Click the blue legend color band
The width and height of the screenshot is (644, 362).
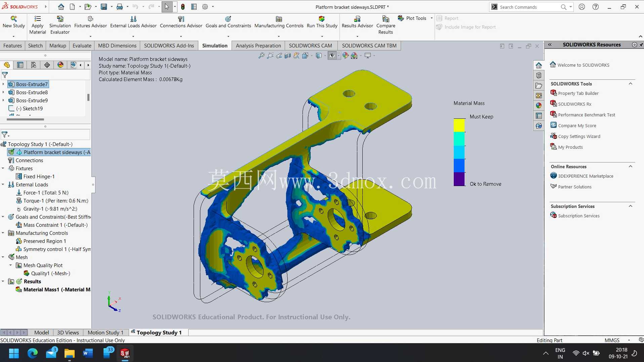tap(459, 166)
